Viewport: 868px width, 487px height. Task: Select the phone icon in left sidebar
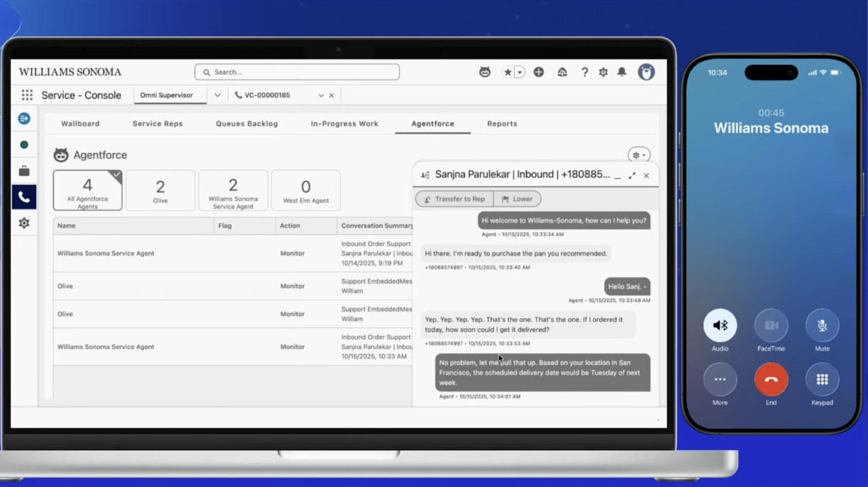(x=24, y=197)
